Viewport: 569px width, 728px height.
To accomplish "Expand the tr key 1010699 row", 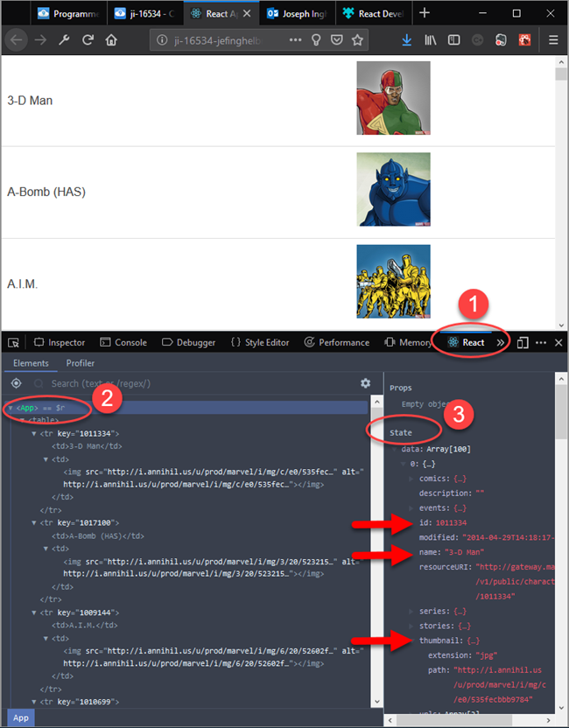I will 34,702.
